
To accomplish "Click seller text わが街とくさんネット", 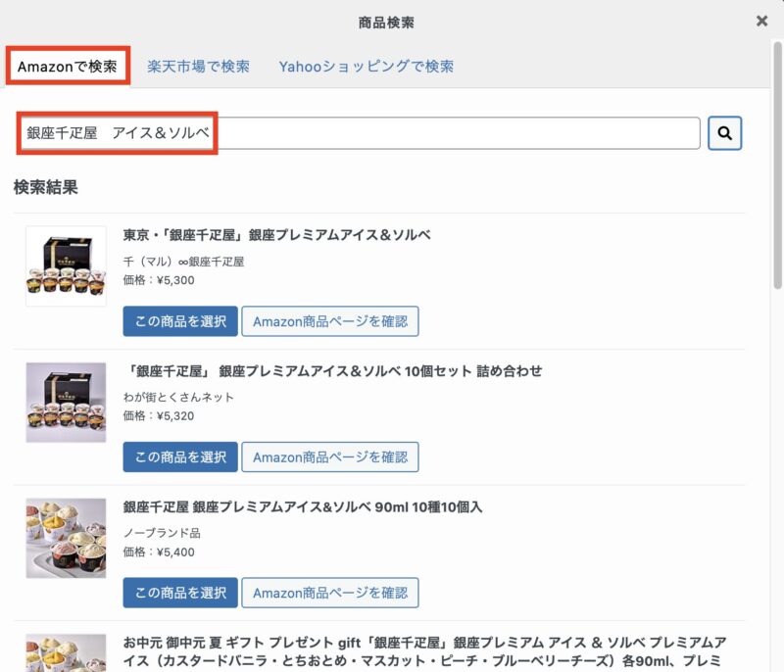I will coord(178,397).
